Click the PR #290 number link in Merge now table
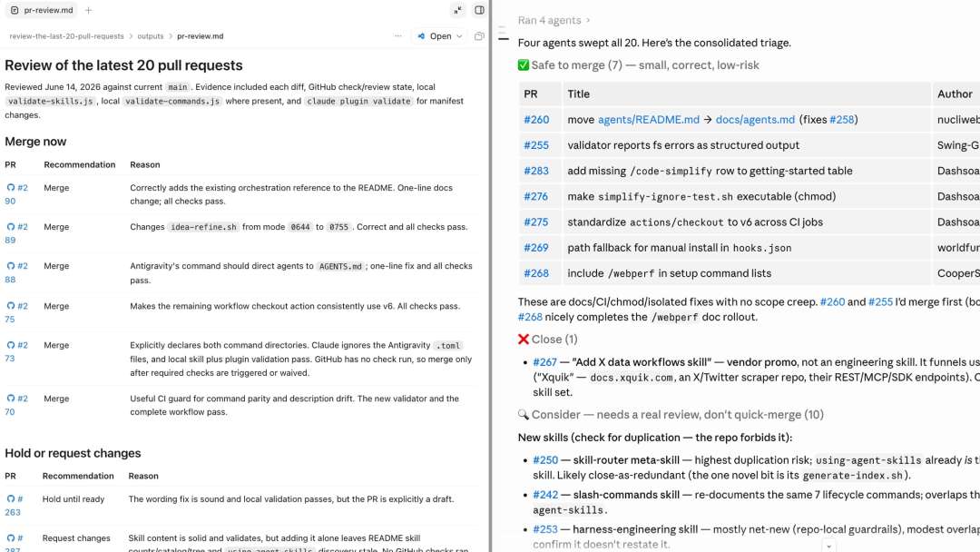The height and width of the screenshot is (552, 980). 16,193
